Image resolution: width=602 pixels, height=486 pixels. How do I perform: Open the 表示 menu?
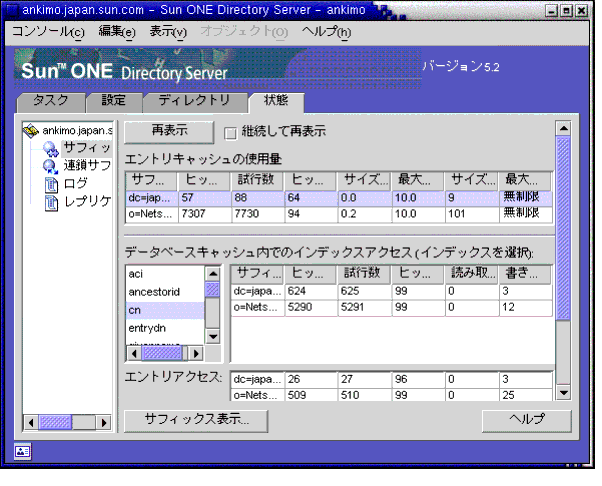(168, 32)
